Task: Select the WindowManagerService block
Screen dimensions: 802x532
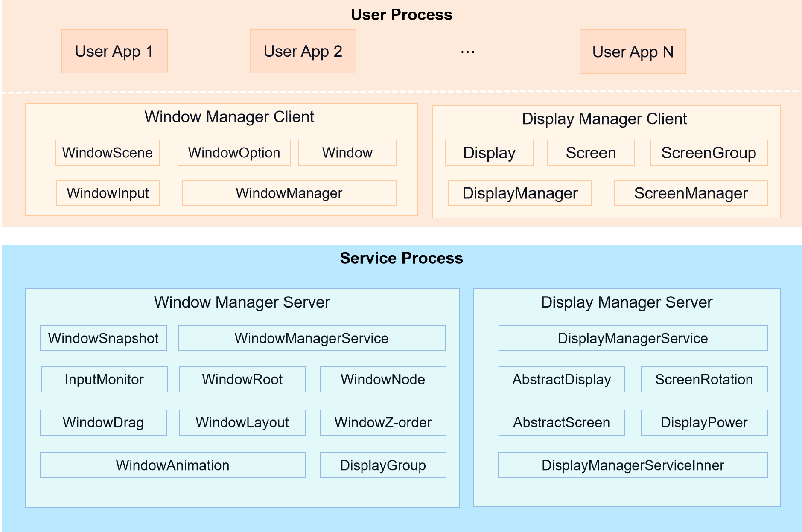Action: [312, 338]
